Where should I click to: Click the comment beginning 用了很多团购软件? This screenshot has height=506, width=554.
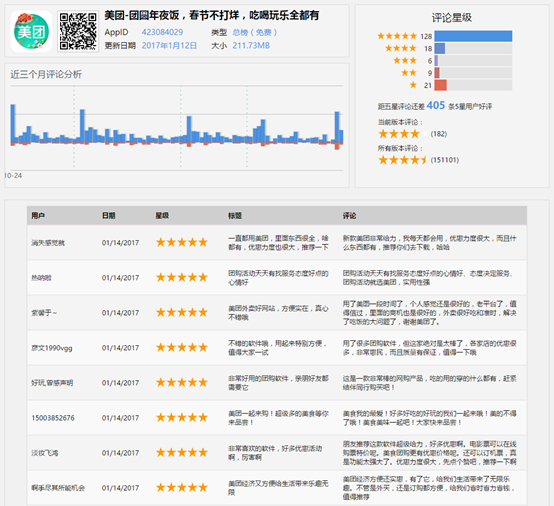430,348
